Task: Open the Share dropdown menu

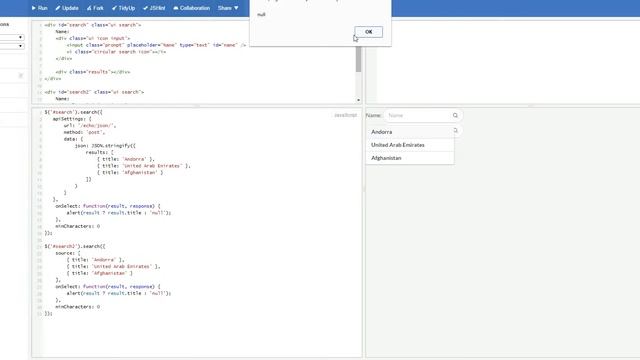Action: pyautogui.click(x=228, y=8)
